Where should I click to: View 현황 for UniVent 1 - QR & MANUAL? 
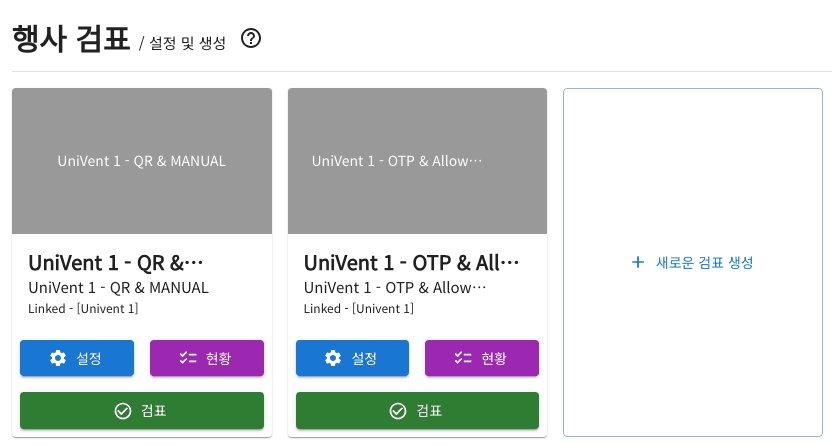(207, 358)
